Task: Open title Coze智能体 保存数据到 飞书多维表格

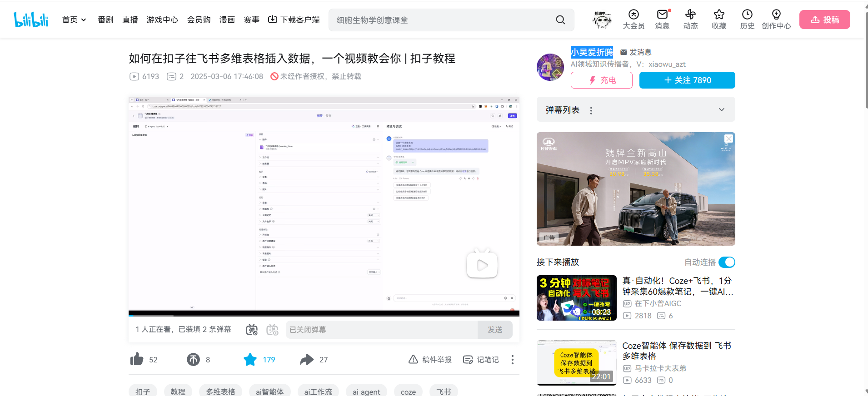Action: (x=677, y=351)
